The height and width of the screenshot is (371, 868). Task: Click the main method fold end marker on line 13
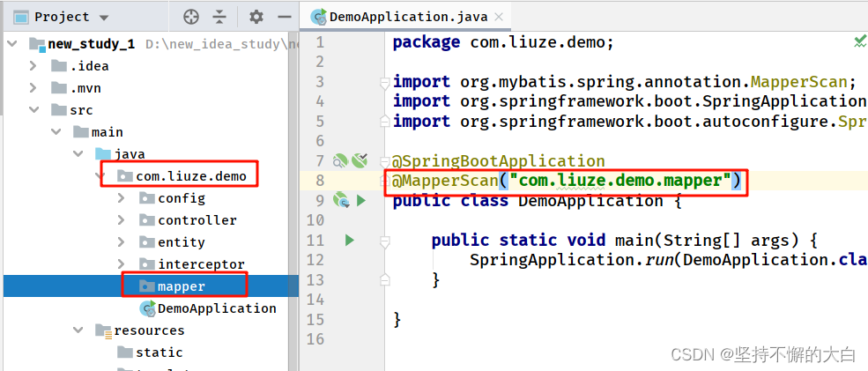click(x=385, y=280)
